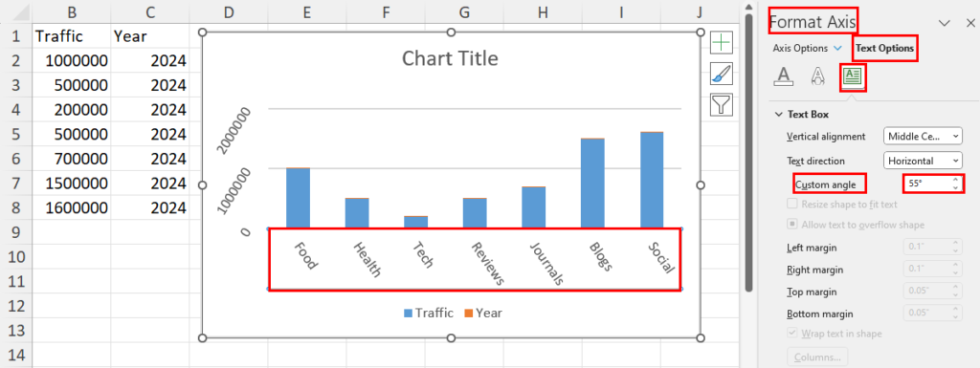This screenshot has width=980, height=368.
Task: Open the Chart Styles paintbrush button
Action: tap(722, 74)
